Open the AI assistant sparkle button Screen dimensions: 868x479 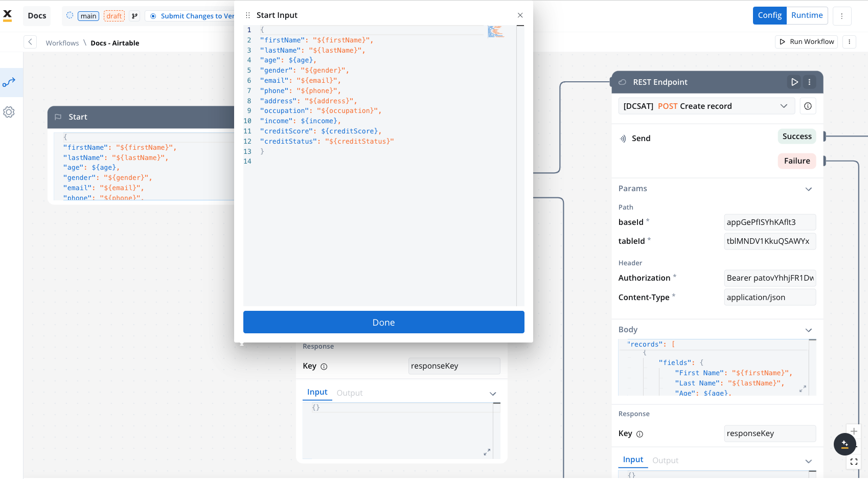click(x=844, y=444)
